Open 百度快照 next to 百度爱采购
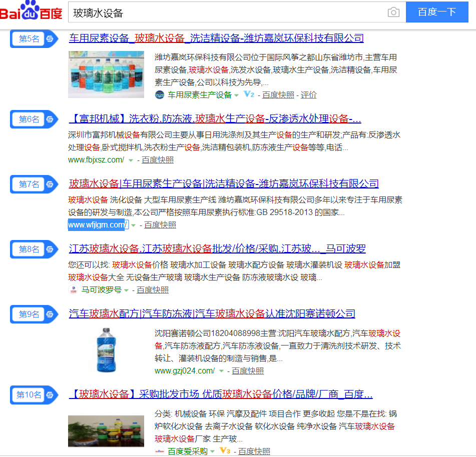 point(254,451)
